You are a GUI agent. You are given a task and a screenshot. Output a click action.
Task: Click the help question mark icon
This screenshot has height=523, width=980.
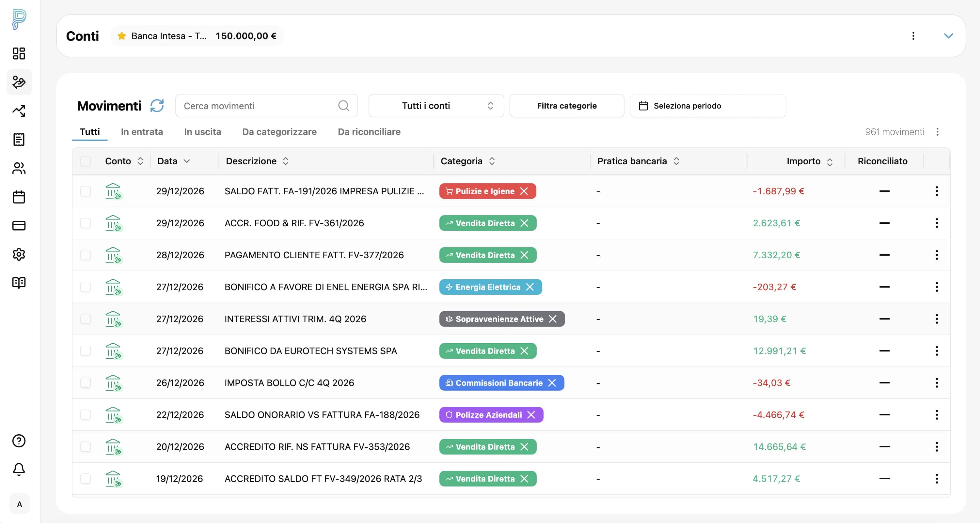point(19,441)
